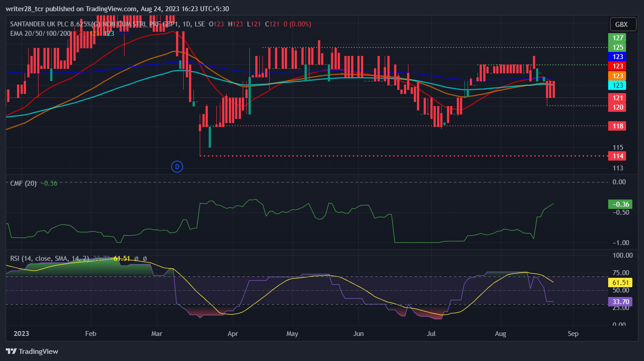644x361 pixels.
Task: Open the EMA 20/50/100/200 indicator legend
Action: (40, 33)
